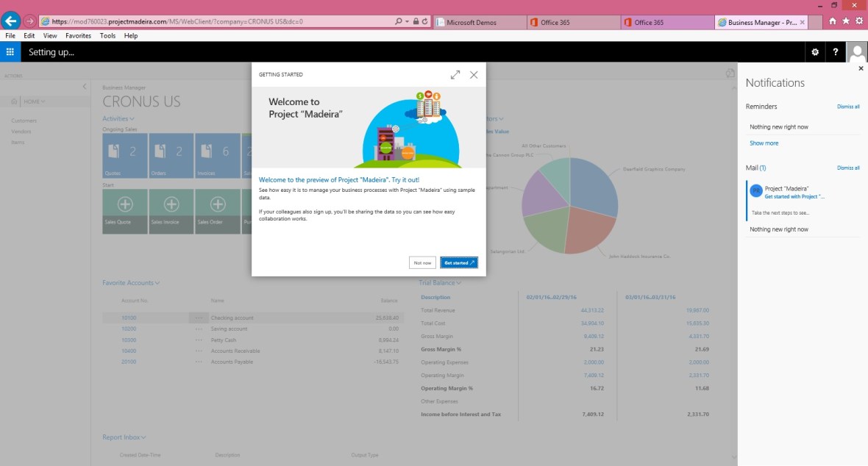Click the browser refresh icon
This screenshot has width=868, height=466.
[x=425, y=22]
